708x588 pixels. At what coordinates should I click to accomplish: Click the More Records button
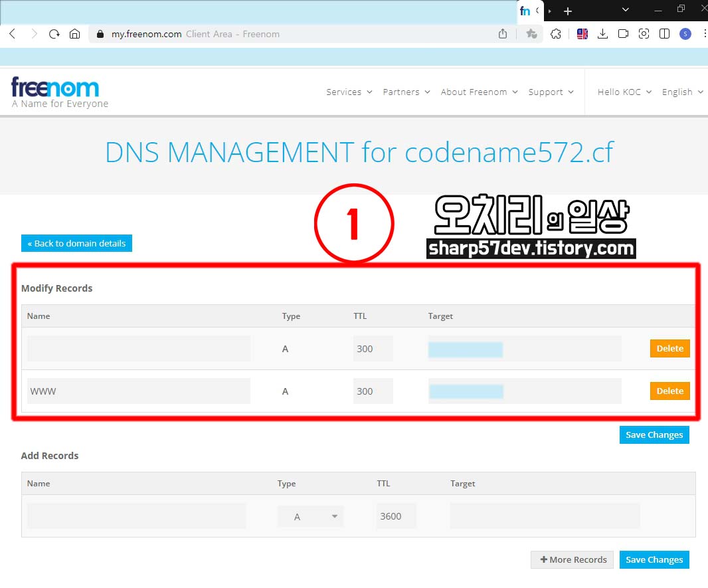572,559
